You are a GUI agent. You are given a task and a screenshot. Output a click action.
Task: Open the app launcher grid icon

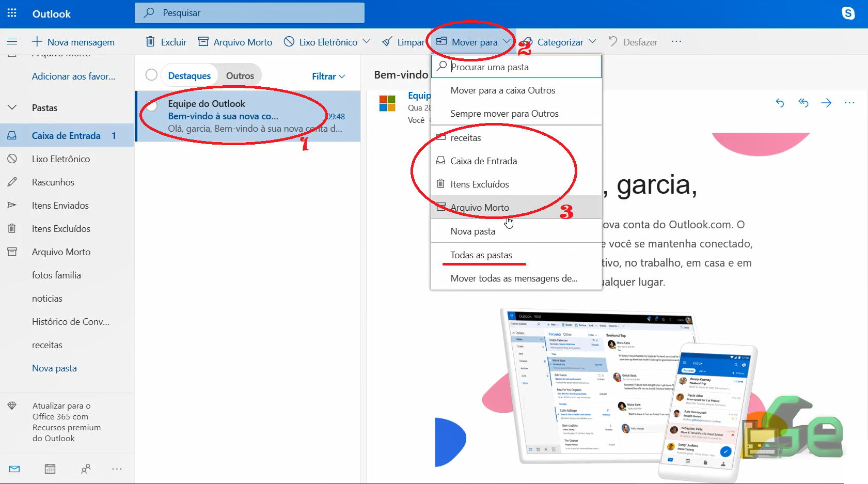click(x=12, y=13)
